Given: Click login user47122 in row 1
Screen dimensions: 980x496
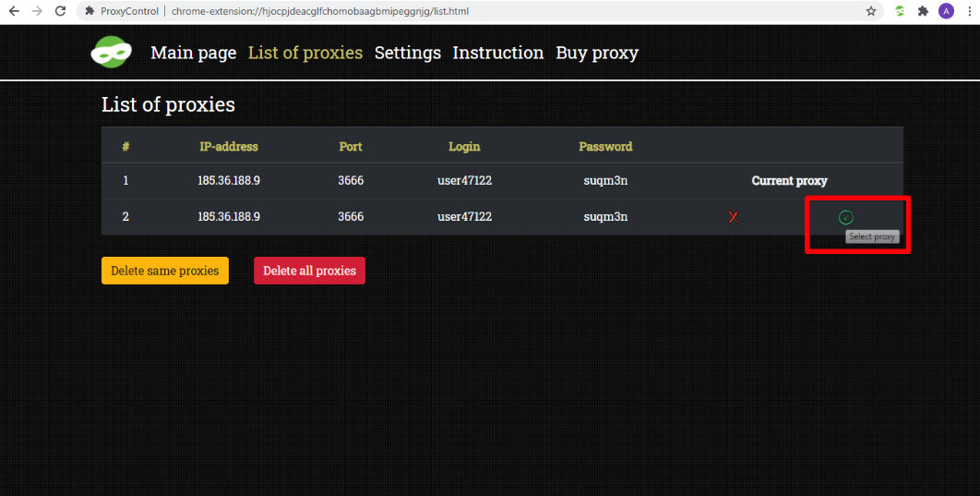Looking at the screenshot, I should [464, 181].
